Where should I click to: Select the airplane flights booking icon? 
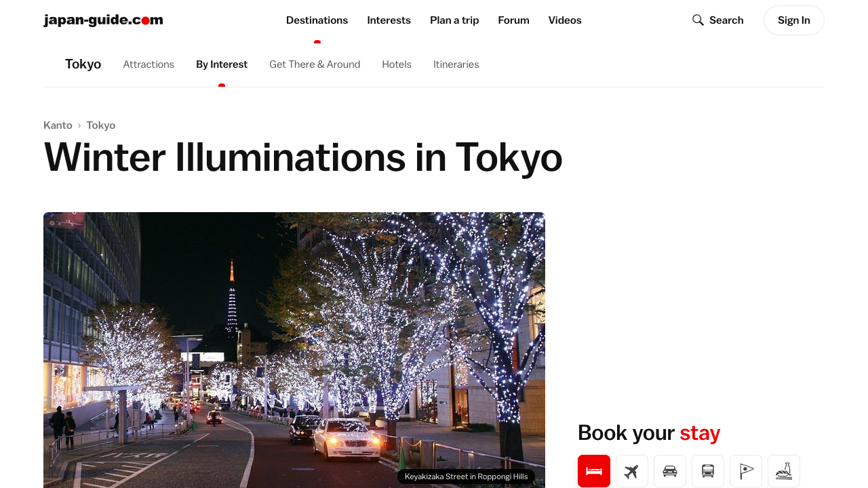632,471
